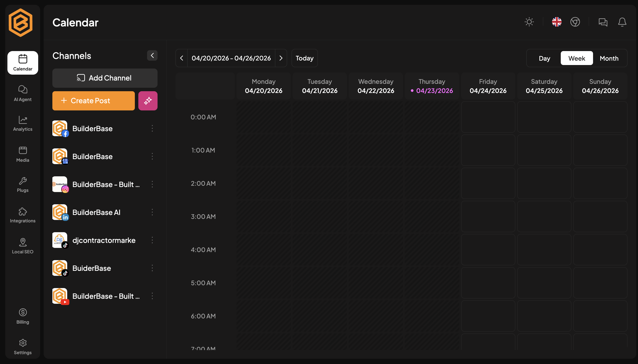Go to next week arrow
Screen dimensions: 638x364
pos(281,58)
